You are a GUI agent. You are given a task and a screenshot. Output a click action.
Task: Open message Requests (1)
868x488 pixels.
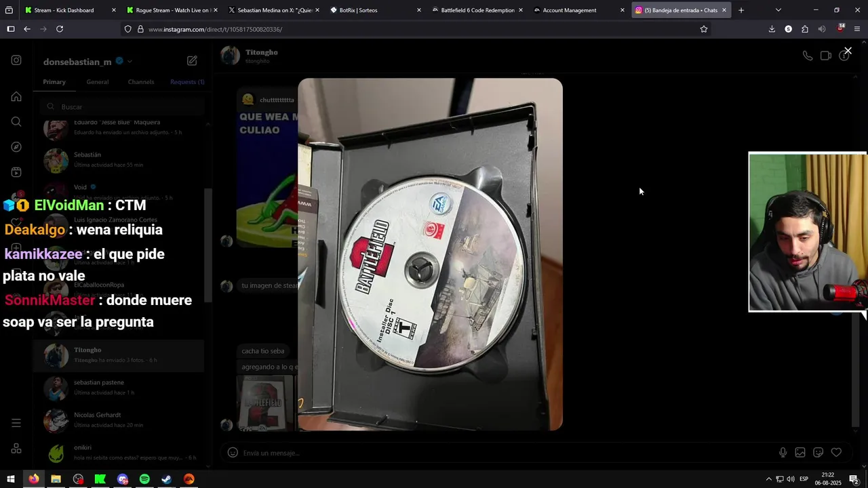coord(187,82)
